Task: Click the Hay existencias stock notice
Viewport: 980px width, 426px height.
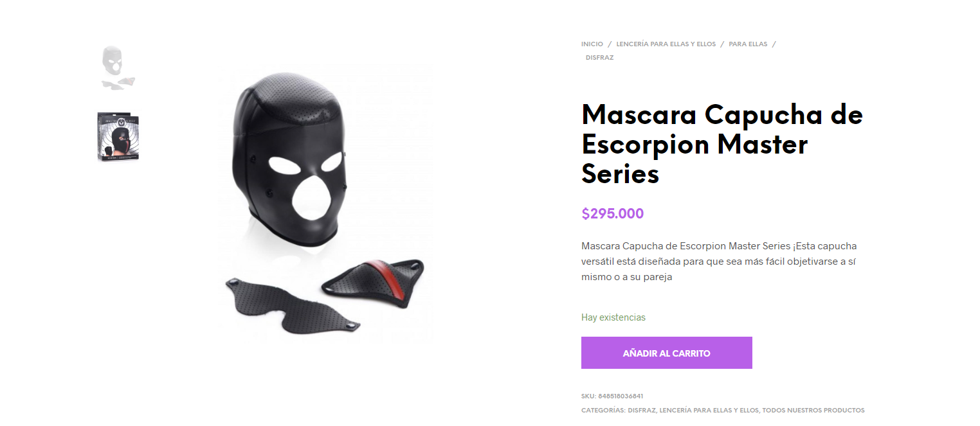Action: click(613, 317)
